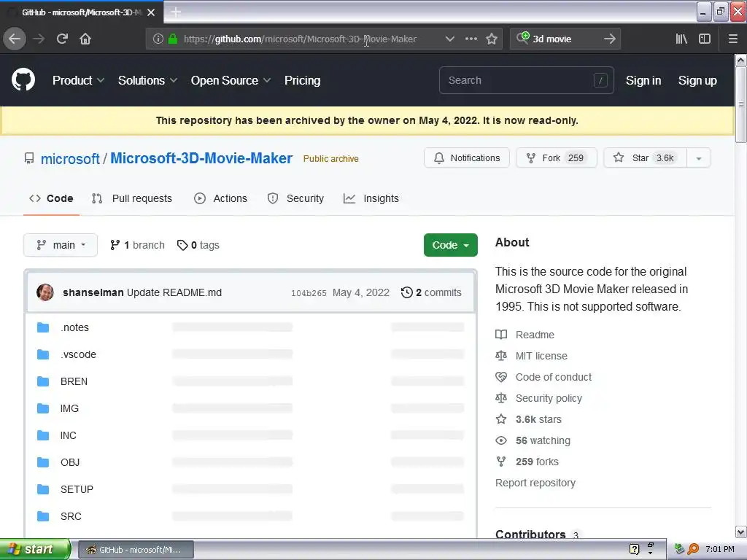Image resolution: width=747 pixels, height=560 pixels.
Task: Expand the Star lists dropdown arrow
Action: click(x=699, y=158)
